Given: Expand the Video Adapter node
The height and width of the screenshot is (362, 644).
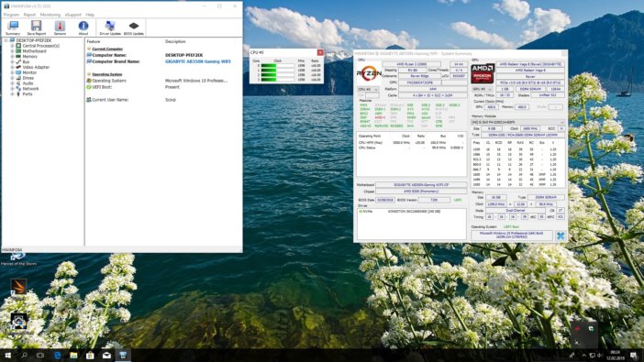Looking at the screenshot, I should point(12,67).
